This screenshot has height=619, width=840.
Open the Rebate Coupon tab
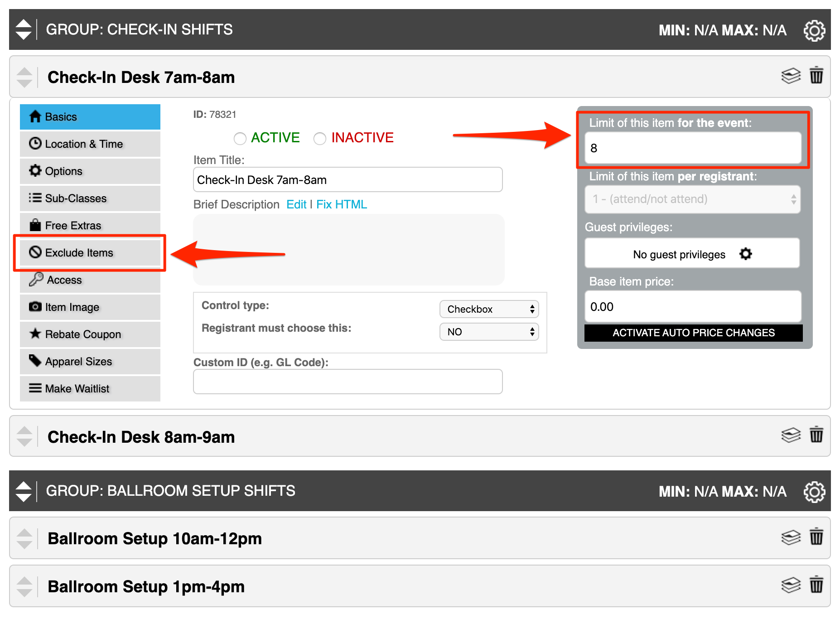tap(90, 334)
